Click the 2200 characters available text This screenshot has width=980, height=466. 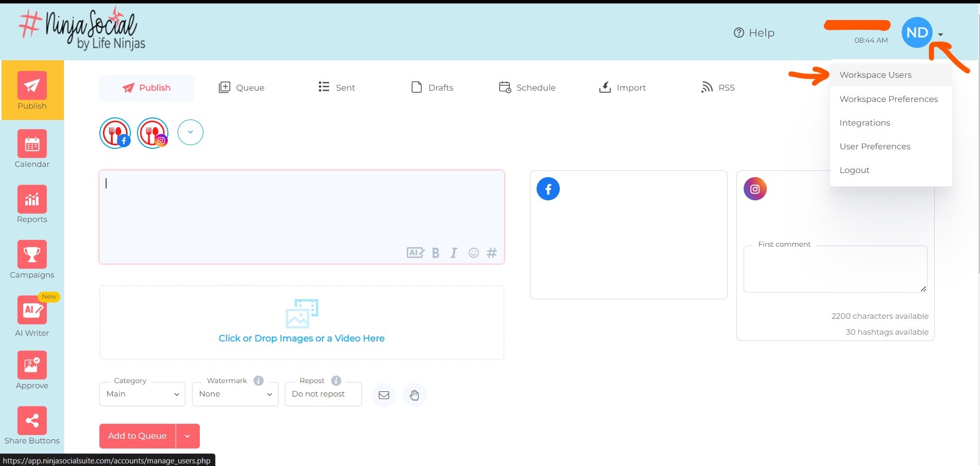click(880, 316)
